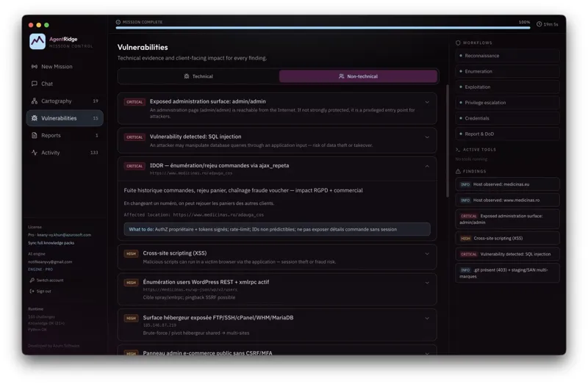This screenshot has height=384, width=588.
Task: Click the Workflows section icon
Action: click(458, 43)
